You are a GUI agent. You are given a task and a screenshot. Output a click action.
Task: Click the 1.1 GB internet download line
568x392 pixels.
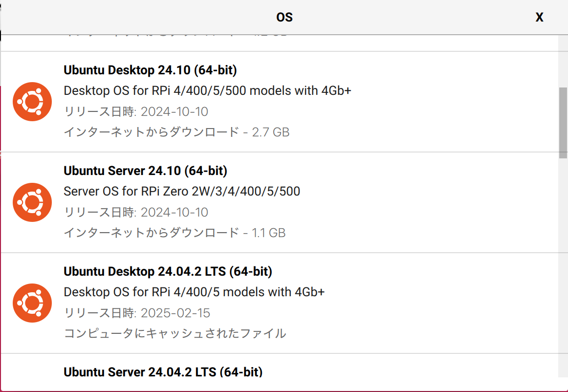coord(175,233)
